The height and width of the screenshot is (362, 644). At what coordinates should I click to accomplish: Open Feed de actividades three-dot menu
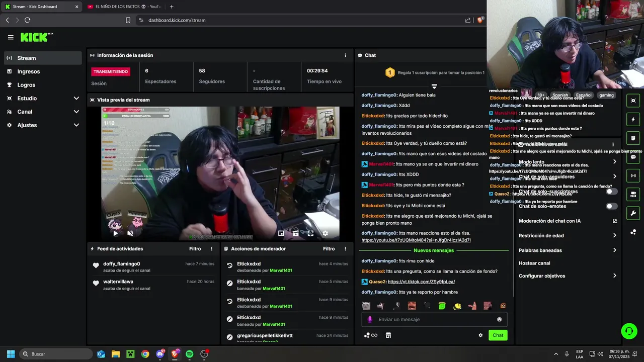tap(211, 249)
